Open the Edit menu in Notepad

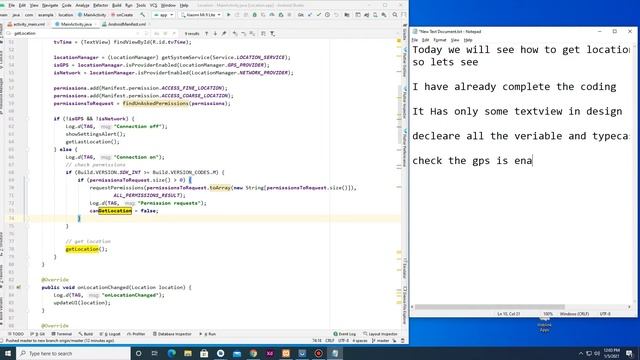click(425, 40)
